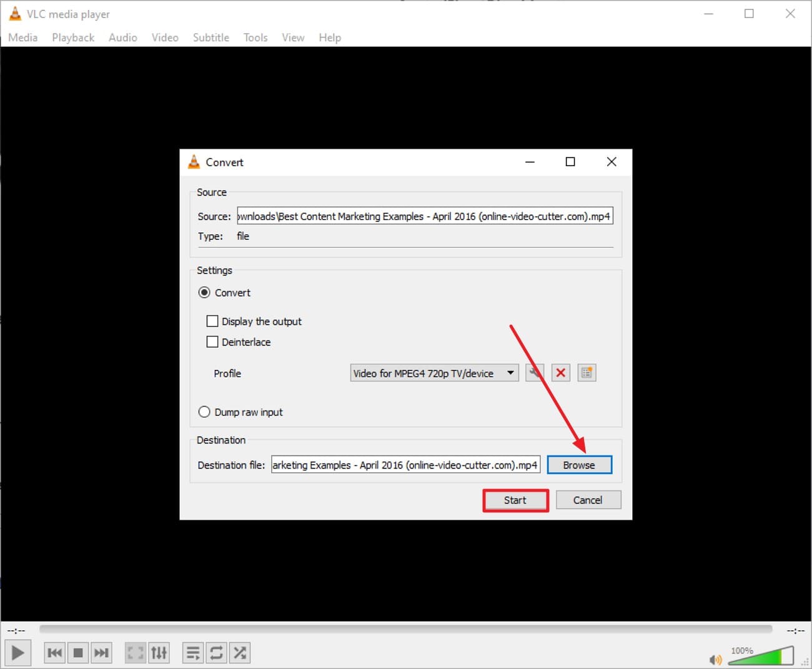Open extended settings with the sliders icon
812x669 pixels.
[x=159, y=652]
